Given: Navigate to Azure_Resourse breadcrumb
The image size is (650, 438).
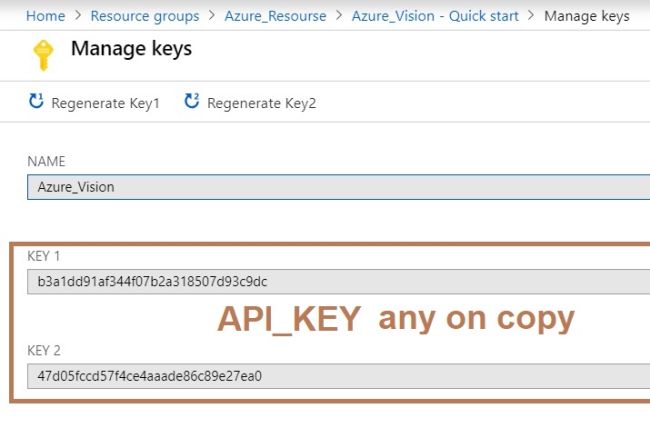Looking at the screenshot, I should click(275, 16).
